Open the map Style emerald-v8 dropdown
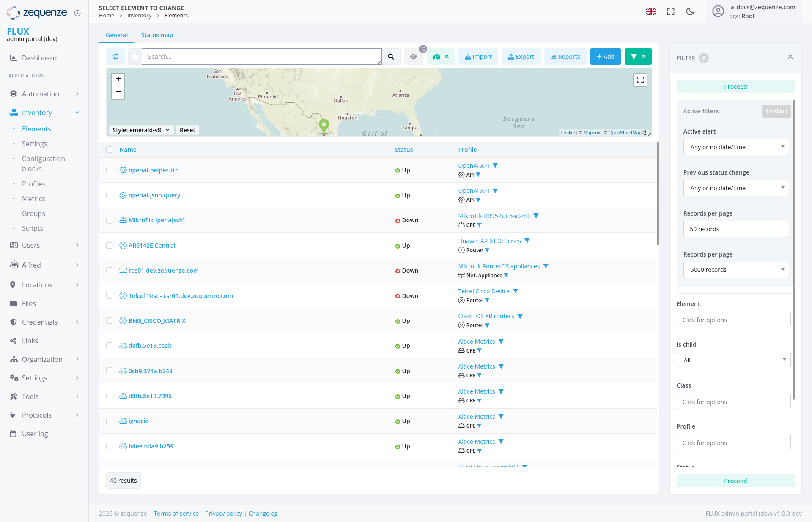Image resolution: width=812 pixels, height=522 pixels. pos(141,130)
